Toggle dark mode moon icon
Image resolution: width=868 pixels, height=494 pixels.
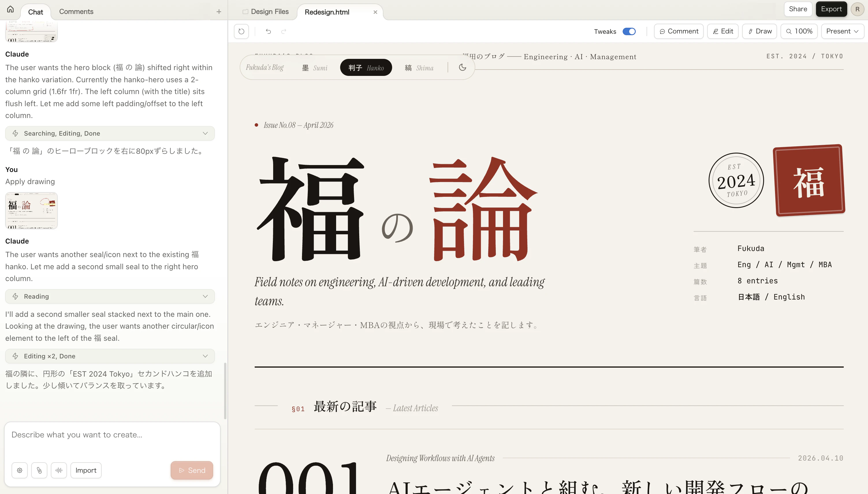pyautogui.click(x=462, y=68)
